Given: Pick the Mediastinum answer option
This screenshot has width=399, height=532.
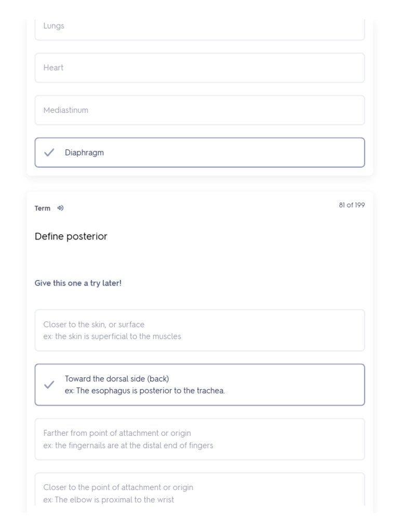Looking at the screenshot, I should pos(199,110).
